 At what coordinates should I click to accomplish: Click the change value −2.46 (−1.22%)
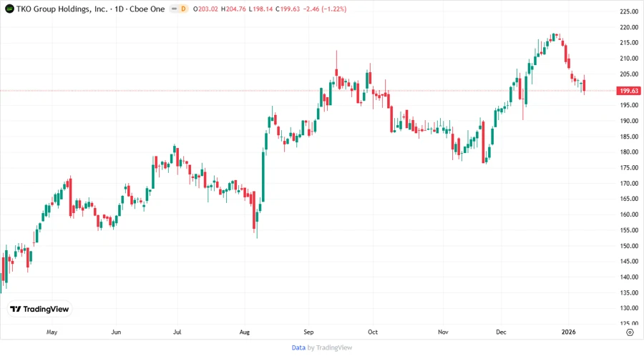click(x=324, y=9)
